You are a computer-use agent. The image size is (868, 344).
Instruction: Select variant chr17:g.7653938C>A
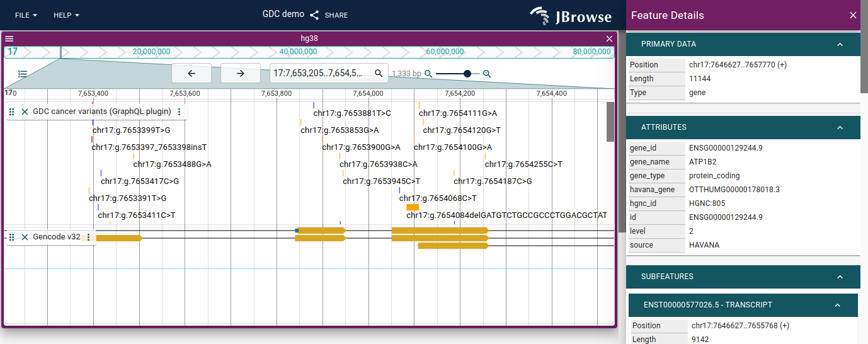[379, 164]
